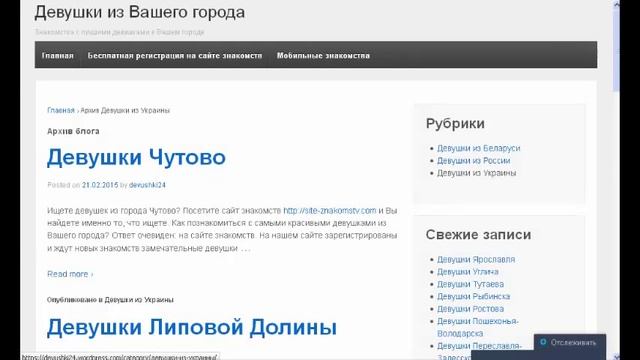Open the author devushki24 link
This screenshot has width=640, height=360.
tap(147, 185)
